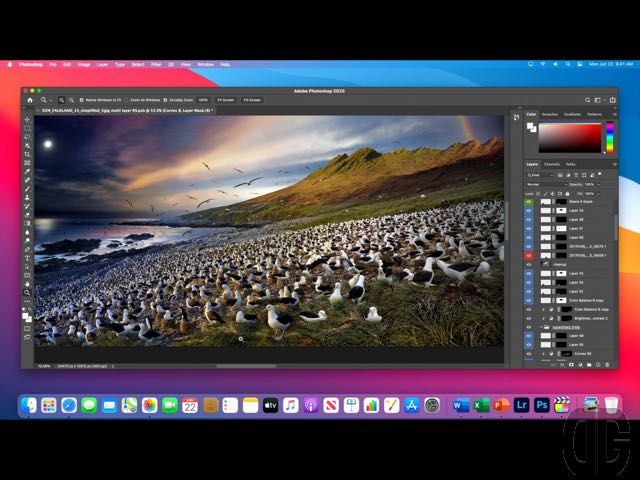
Task: Select the Zoom tool in left toolbar
Action: pos(28,293)
